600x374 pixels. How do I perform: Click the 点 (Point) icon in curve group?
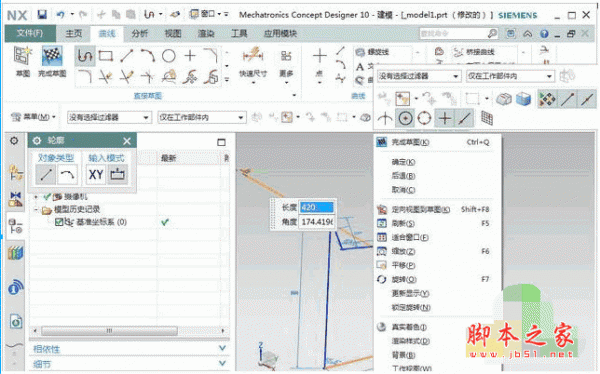click(x=320, y=56)
